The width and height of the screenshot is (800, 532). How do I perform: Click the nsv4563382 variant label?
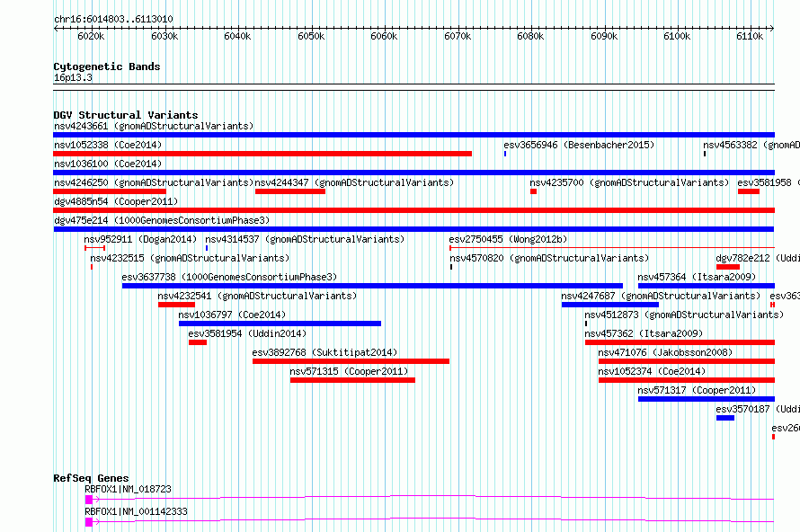click(x=751, y=145)
